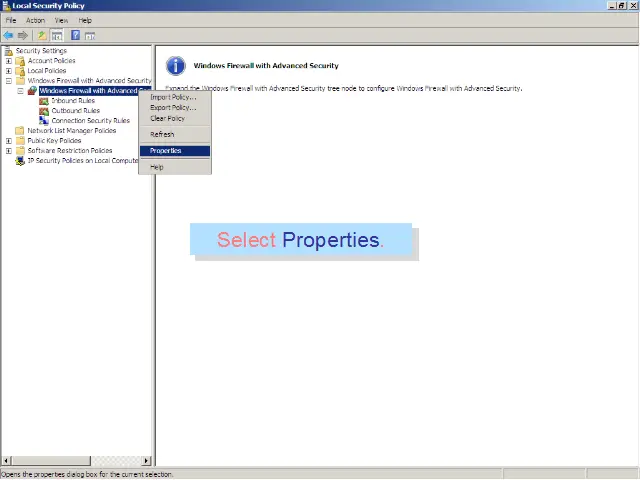The width and height of the screenshot is (640, 480).
Task: Click the Public Key Policies folder icon
Action: point(20,141)
